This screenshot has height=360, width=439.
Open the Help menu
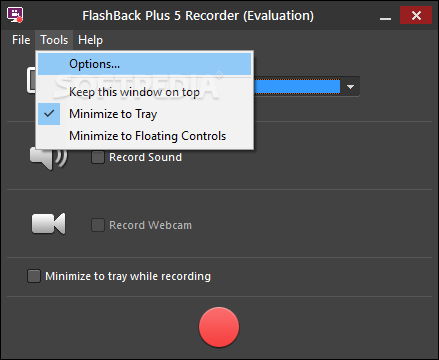90,40
